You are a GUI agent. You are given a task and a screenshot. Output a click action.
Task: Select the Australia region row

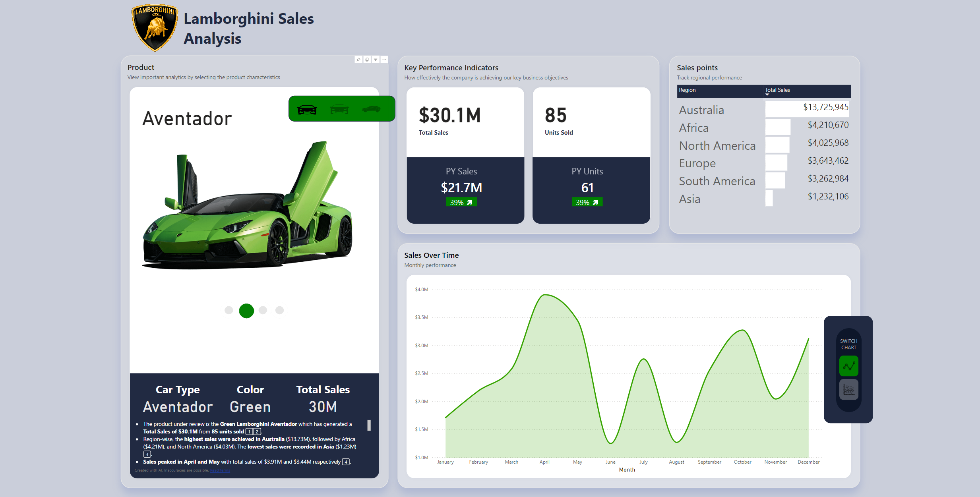tap(764, 109)
